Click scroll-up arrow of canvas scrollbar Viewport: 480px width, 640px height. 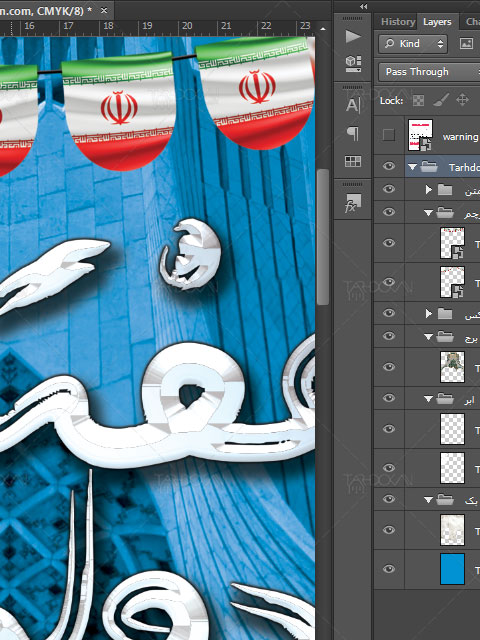(323, 29)
